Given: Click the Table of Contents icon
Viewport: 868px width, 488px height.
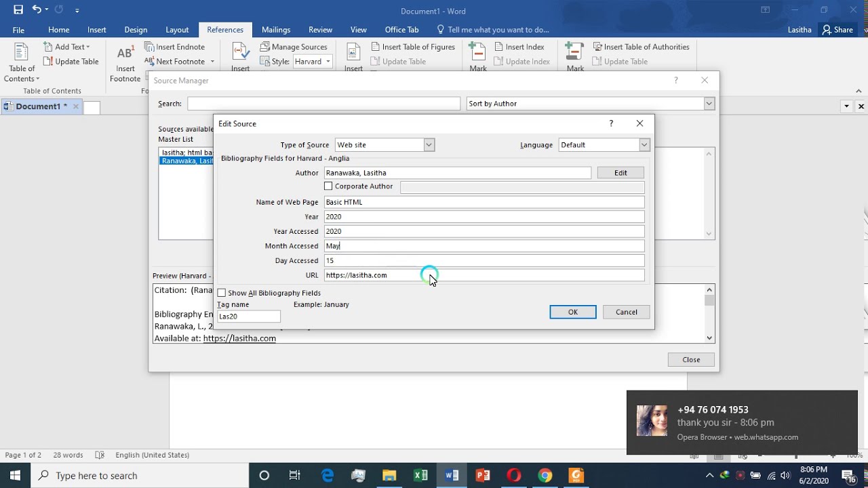Looking at the screenshot, I should pyautogui.click(x=22, y=52).
